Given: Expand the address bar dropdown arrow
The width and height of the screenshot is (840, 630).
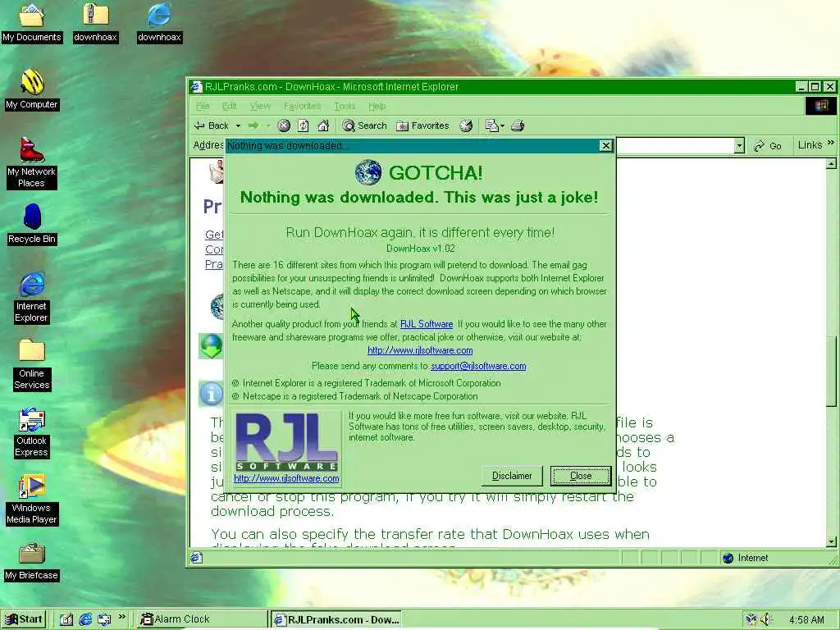Looking at the screenshot, I should (739, 145).
